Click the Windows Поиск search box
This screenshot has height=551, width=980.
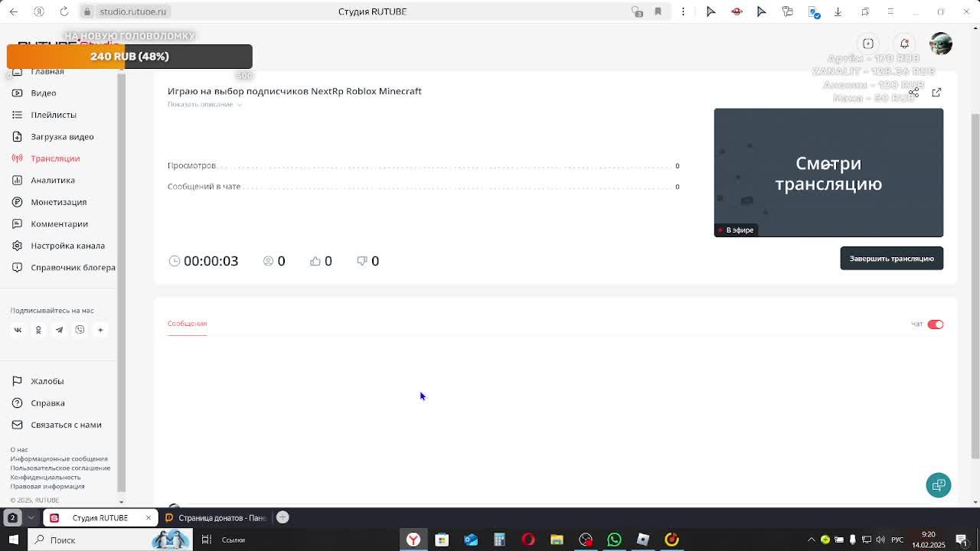coord(111,540)
